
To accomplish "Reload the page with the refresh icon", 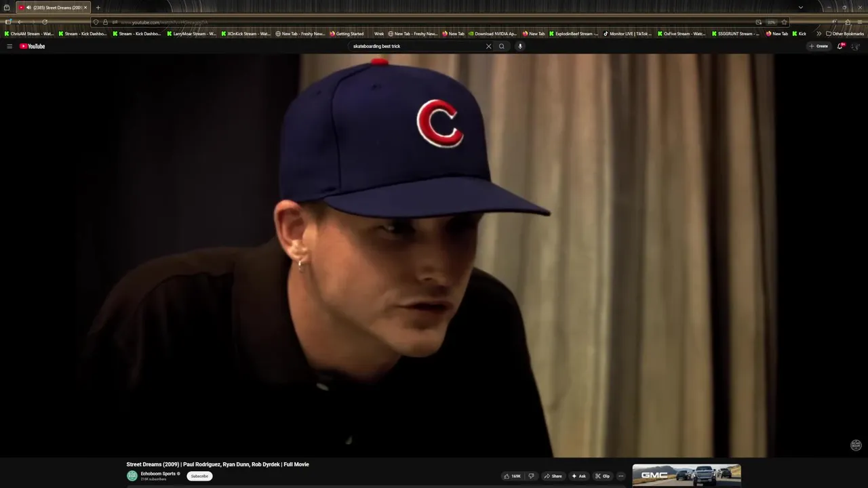I will click(x=45, y=22).
